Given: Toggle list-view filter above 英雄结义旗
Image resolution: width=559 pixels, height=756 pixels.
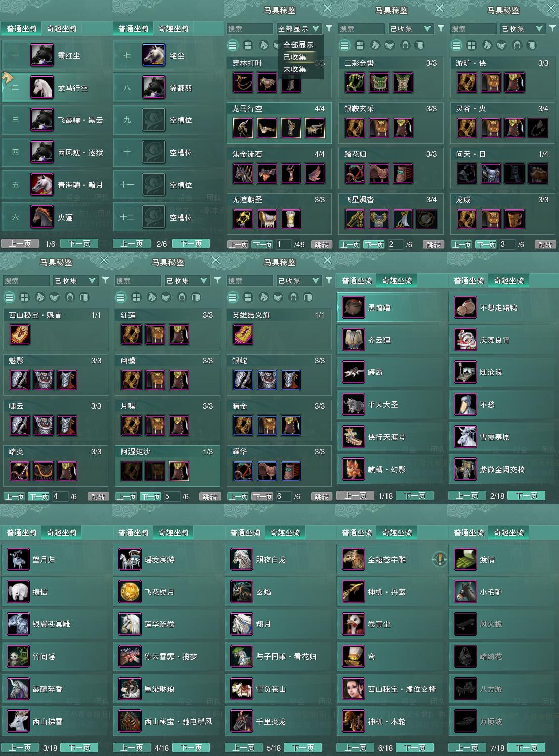Looking at the screenshot, I should click(x=233, y=297).
